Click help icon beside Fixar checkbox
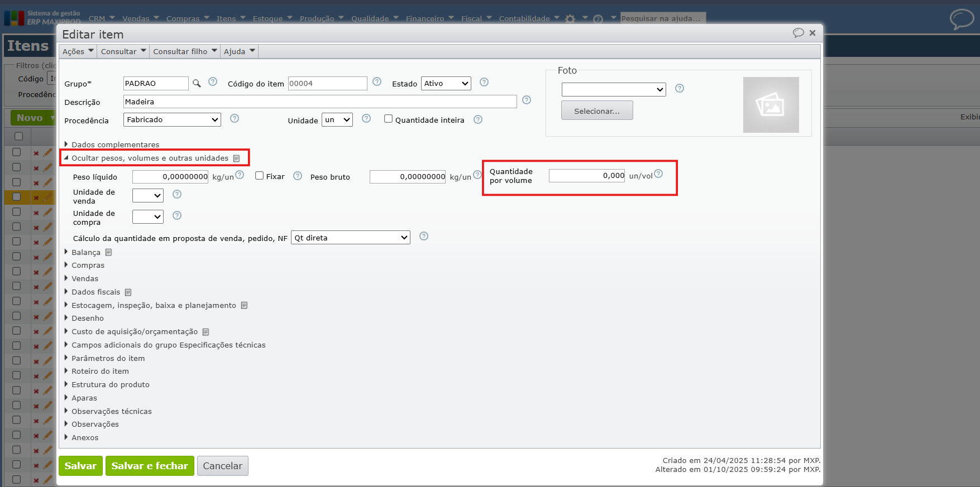 coord(298,176)
